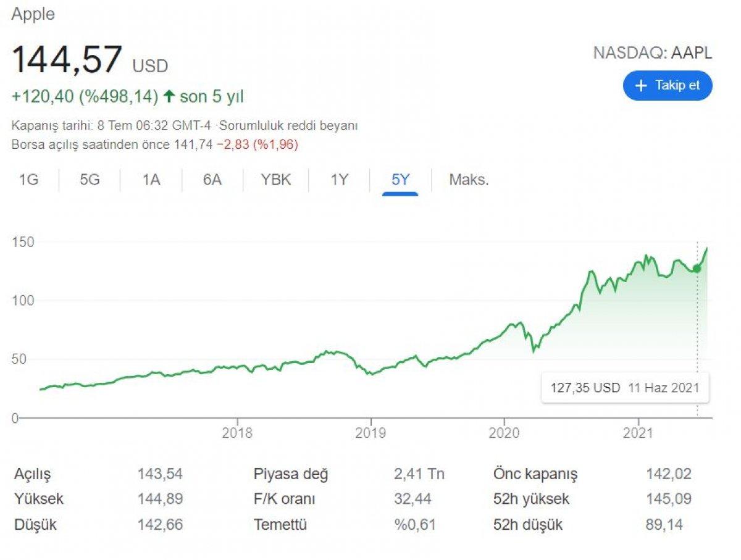Click the Piyasa değ market cap row
741x560 pixels.
[x=291, y=474]
